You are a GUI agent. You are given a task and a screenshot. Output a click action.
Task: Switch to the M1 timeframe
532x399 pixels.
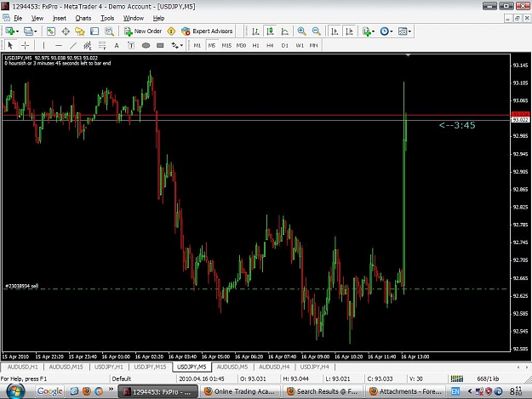197,45
